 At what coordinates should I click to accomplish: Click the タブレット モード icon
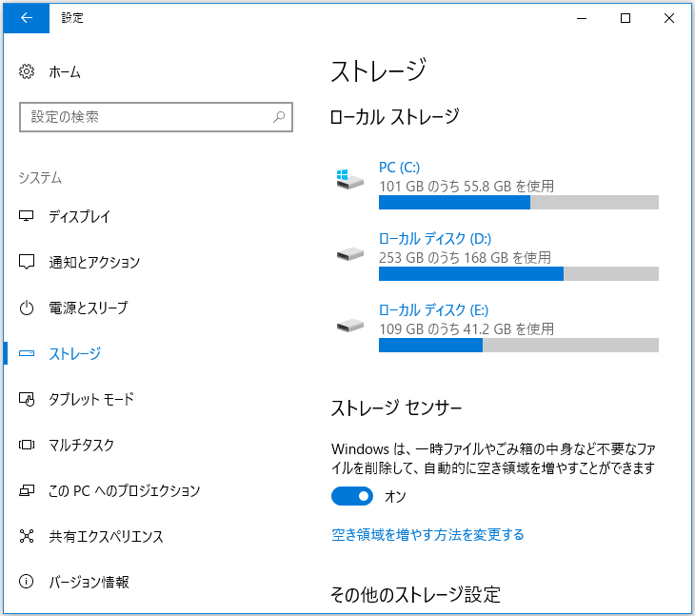(x=27, y=399)
